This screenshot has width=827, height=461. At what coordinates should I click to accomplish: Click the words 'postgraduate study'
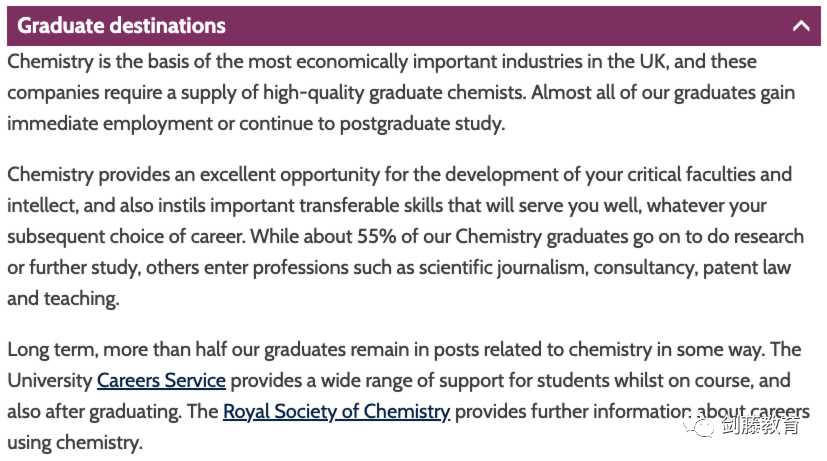(422, 123)
